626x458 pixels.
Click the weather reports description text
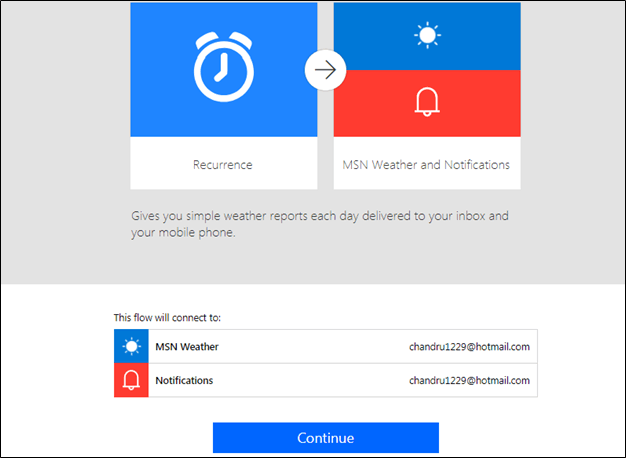(320, 224)
